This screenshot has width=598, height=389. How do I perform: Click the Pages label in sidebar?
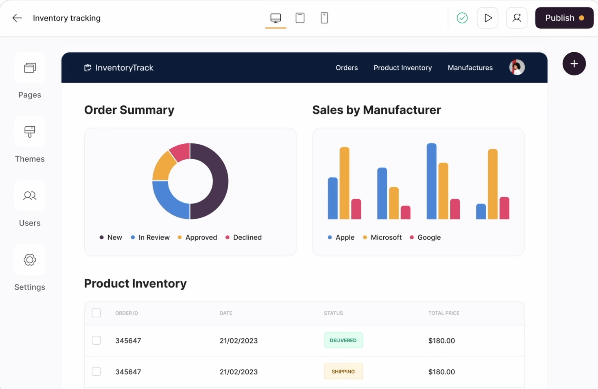(30, 95)
